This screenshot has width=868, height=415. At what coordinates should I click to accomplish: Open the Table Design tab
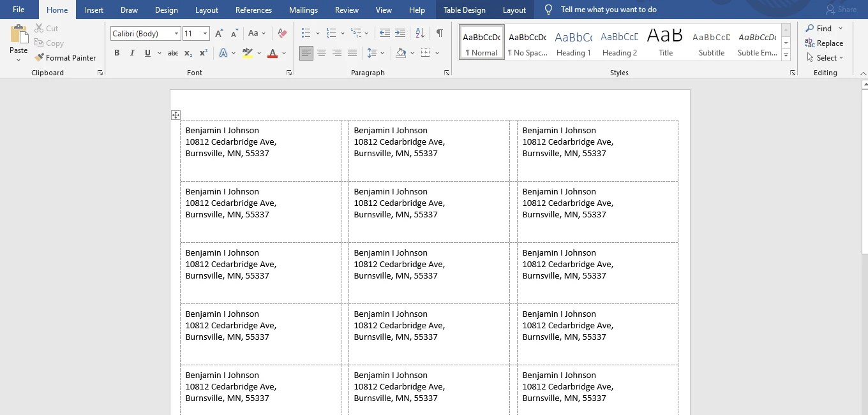[x=465, y=10]
